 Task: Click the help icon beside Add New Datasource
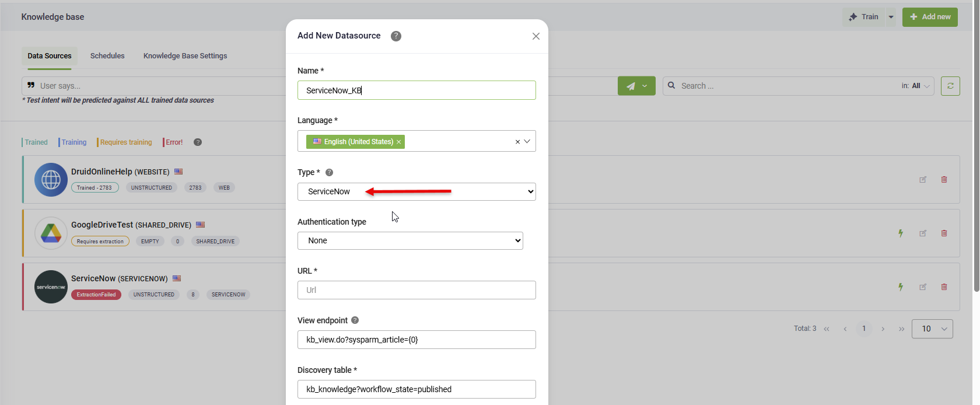pyautogui.click(x=395, y=36)
